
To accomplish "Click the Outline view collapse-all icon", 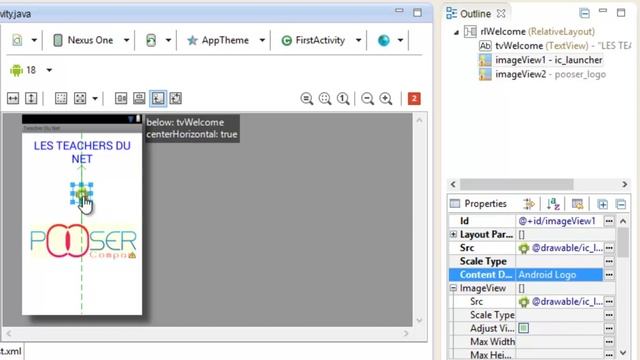I will point(584,13).
